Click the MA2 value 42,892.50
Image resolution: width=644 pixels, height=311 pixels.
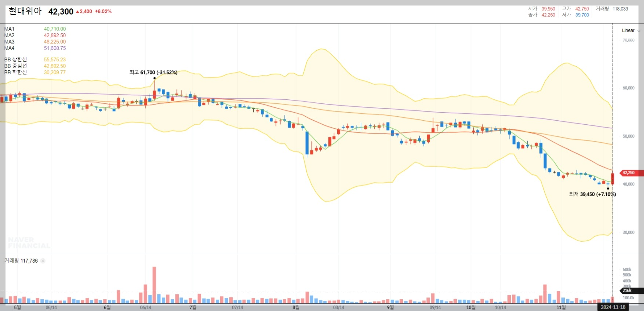point(55,35)
